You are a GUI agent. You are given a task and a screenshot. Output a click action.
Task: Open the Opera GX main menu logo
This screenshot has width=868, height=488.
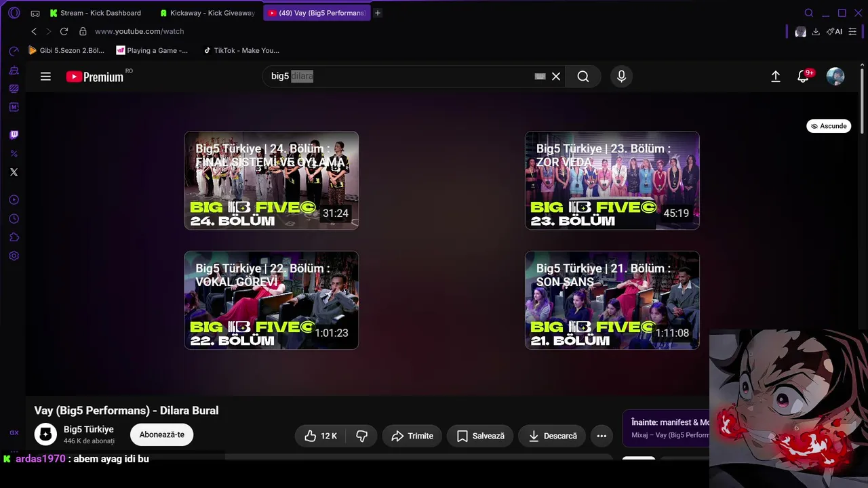click(x=14, y=13)
